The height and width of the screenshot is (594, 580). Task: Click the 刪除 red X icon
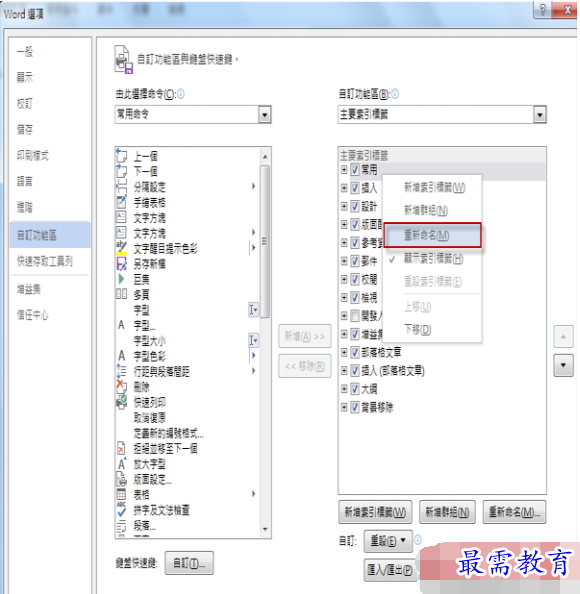coord(121,386)
